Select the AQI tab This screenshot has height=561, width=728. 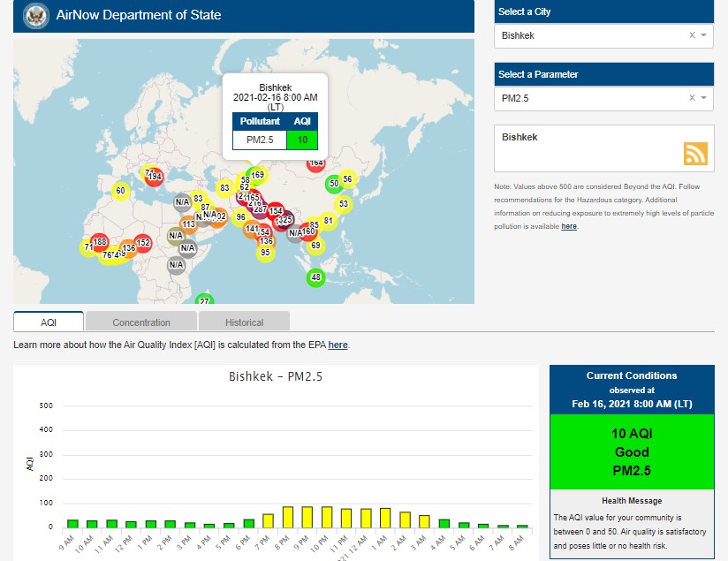pos(49,322)
